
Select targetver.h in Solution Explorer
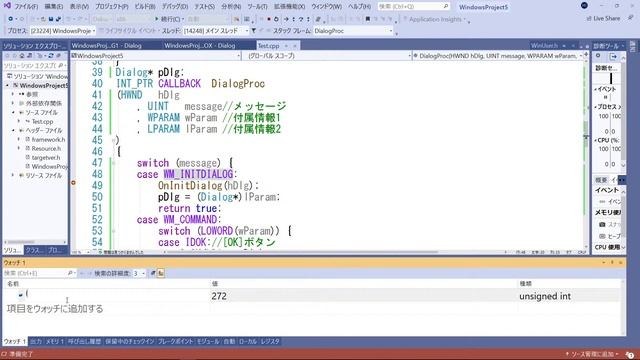[46, 157]
